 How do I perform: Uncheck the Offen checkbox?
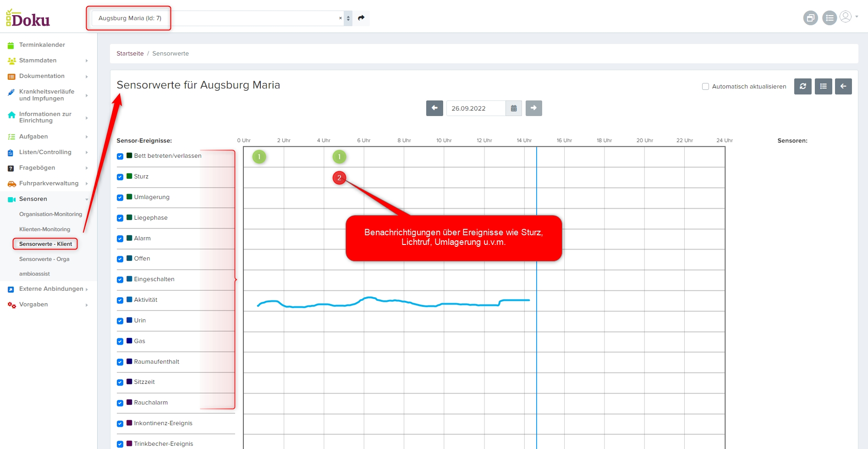click(120, 259)
